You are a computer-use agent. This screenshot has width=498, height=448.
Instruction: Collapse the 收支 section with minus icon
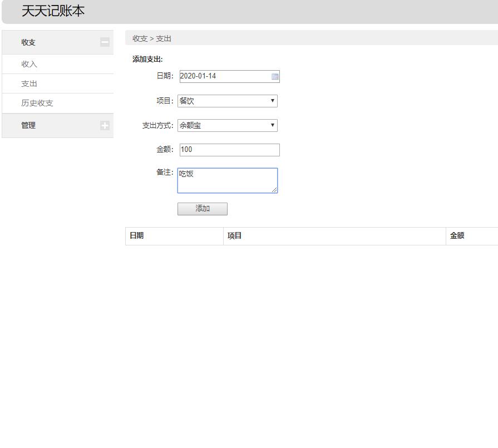[105, 42]
